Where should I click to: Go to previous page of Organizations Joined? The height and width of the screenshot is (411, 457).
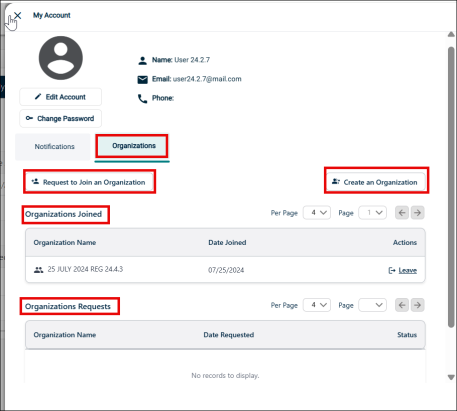pos(402,213)
